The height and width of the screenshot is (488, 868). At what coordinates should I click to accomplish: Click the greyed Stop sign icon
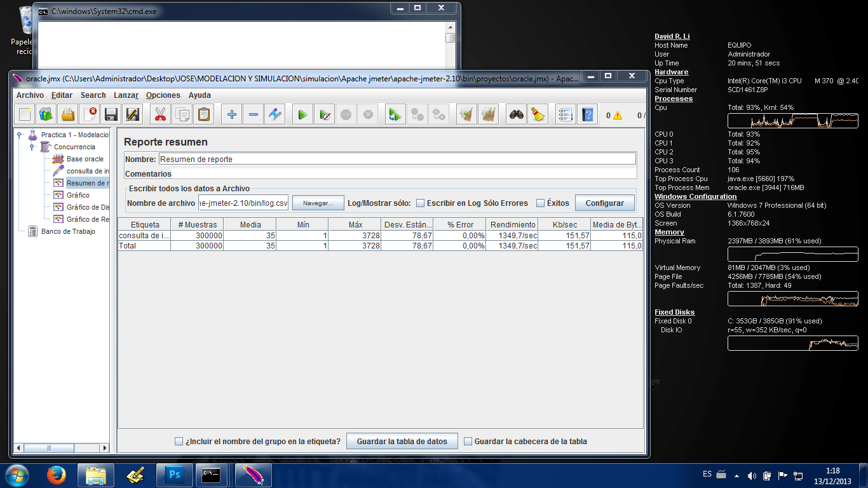(346, 114)
